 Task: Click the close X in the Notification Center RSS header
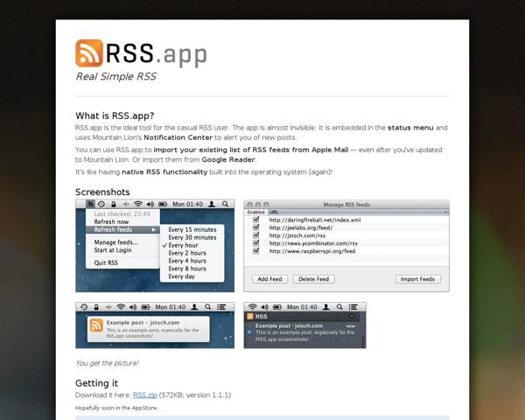point(353,318)
